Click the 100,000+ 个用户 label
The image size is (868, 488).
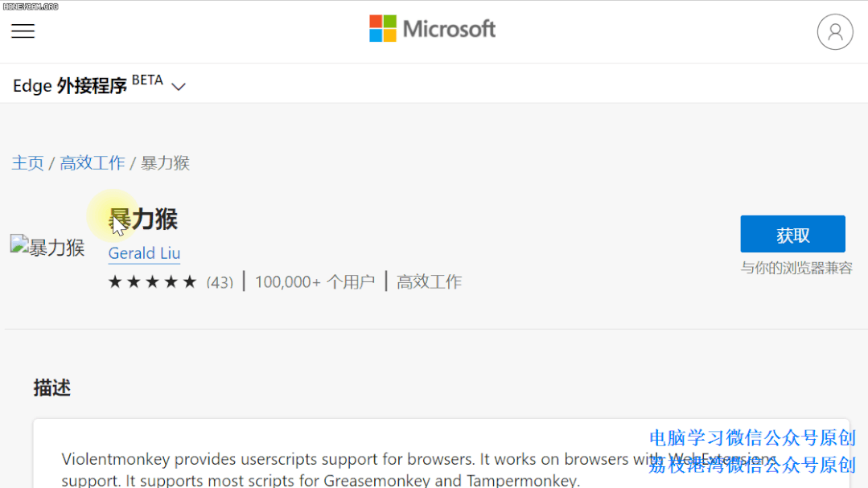tap(315, 282)
